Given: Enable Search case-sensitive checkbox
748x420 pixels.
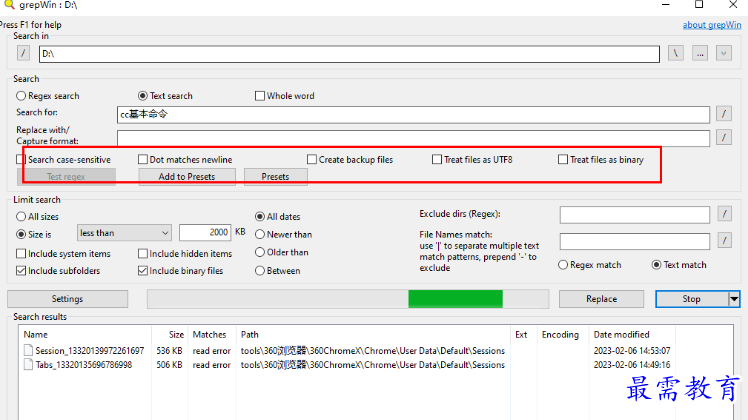Looking at the screenshot, I should [x=22, y=160].
